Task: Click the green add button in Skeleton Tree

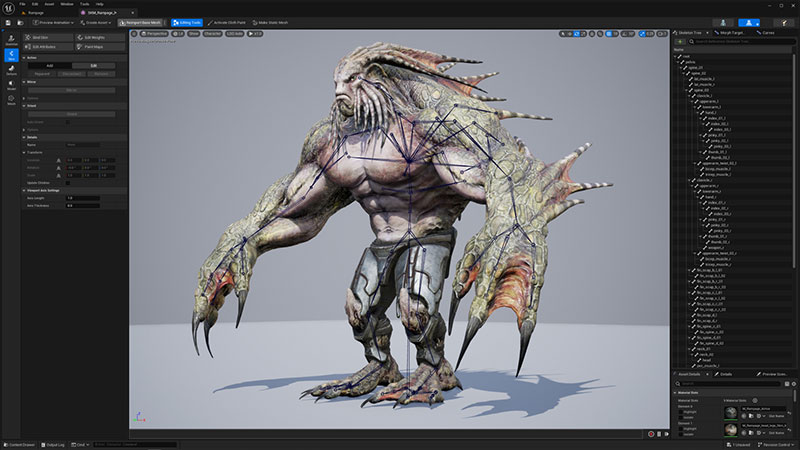Action: pyautogui.click(x=680, y=41)
